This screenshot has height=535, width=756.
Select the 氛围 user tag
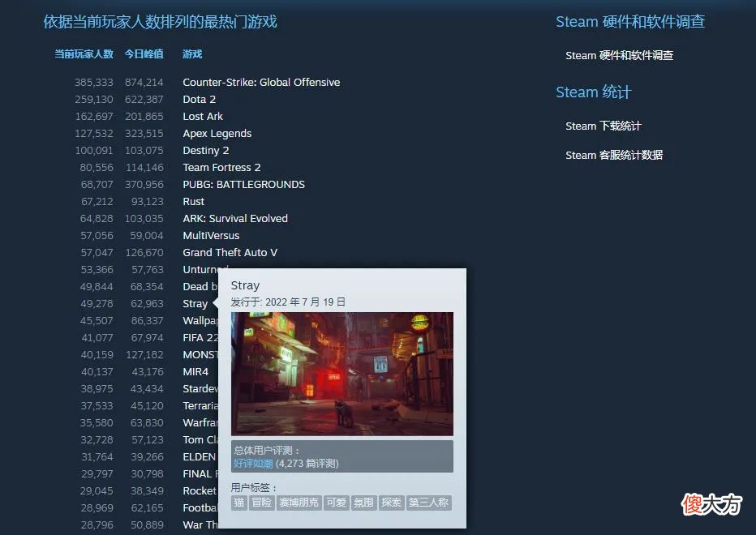tap(363, 503)
